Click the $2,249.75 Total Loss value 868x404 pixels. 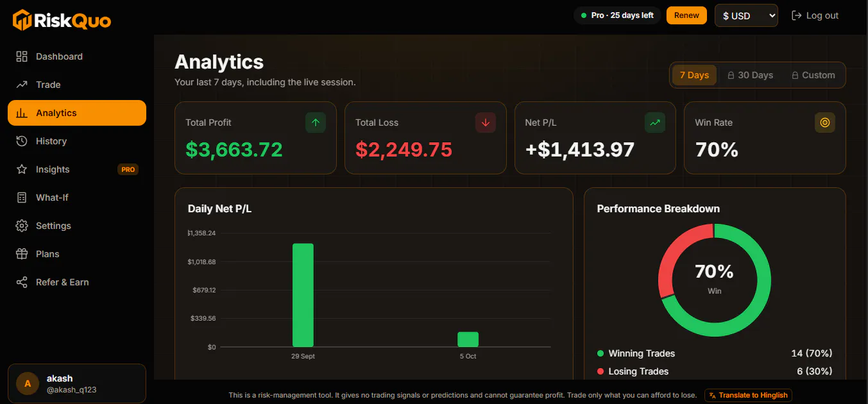[404, 149]
